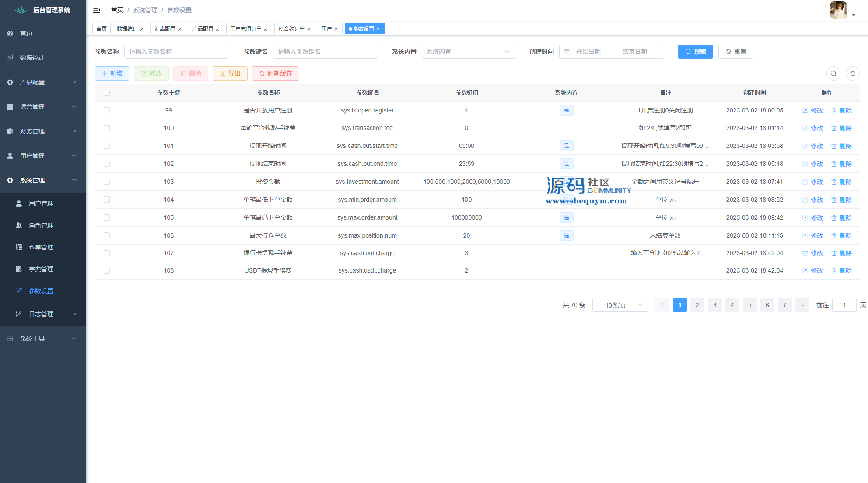Click the round refresh table icon
This screenshot has width=868, height=483.
tap(852, 73)
